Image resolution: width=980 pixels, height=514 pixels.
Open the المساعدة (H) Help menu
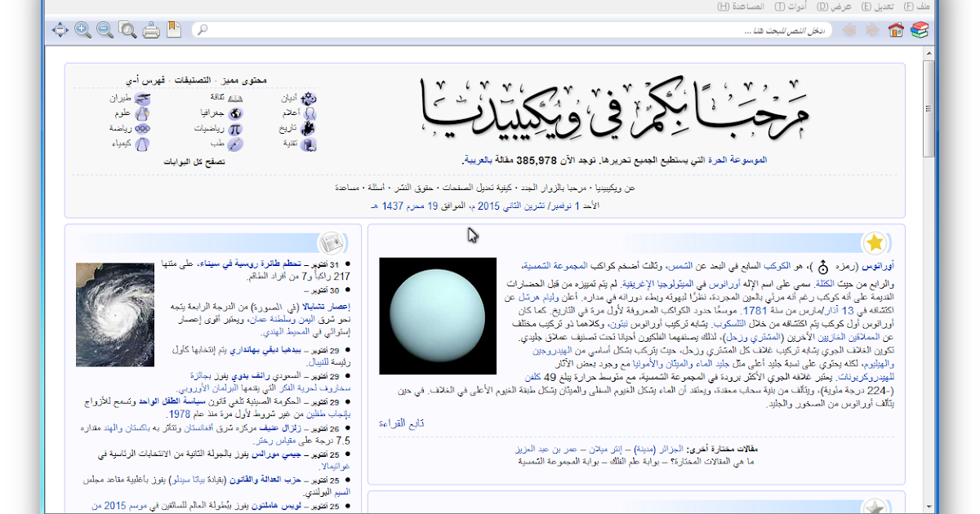point(741,7)
